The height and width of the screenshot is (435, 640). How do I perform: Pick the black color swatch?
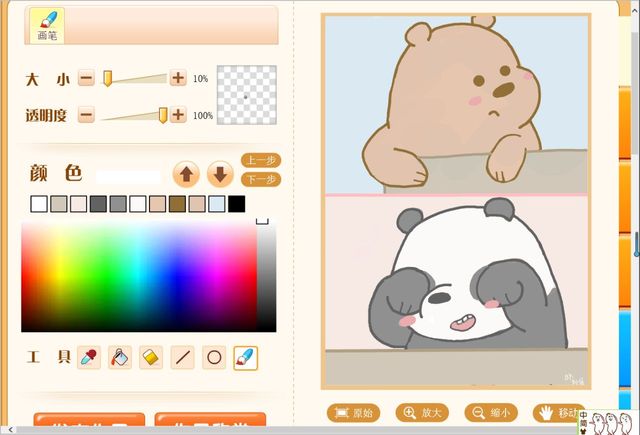click(x=236, y=204)
